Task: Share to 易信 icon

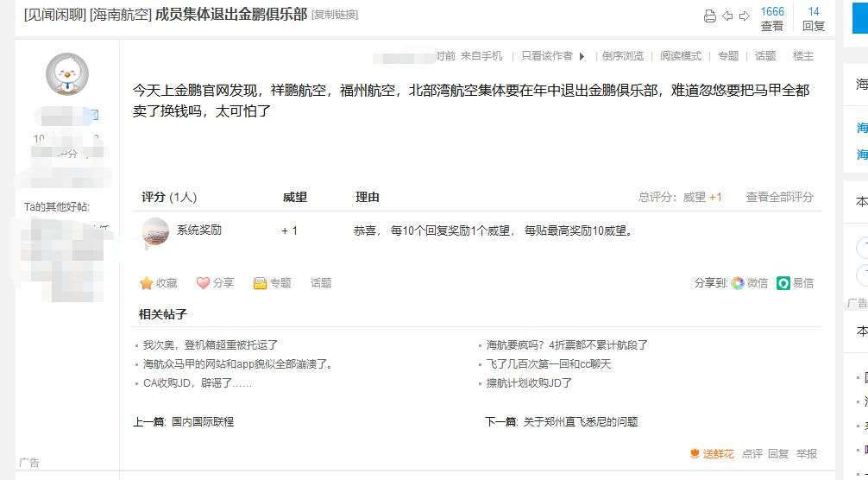Action: (x=783, y=283)
